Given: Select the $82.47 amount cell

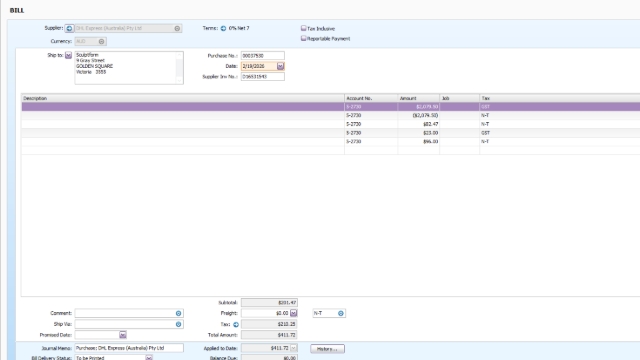Looking at the screenshot, I should point(419,124).
